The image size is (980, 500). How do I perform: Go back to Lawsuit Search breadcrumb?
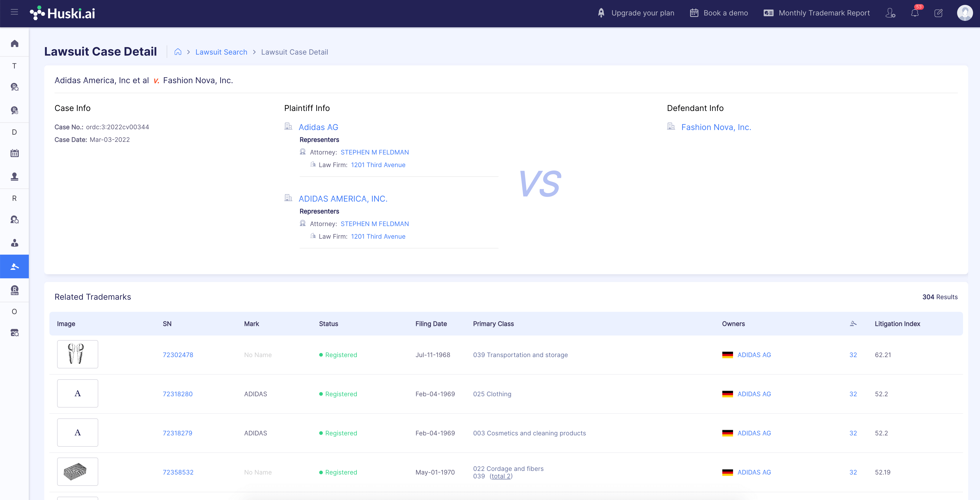tap(221, 52)
